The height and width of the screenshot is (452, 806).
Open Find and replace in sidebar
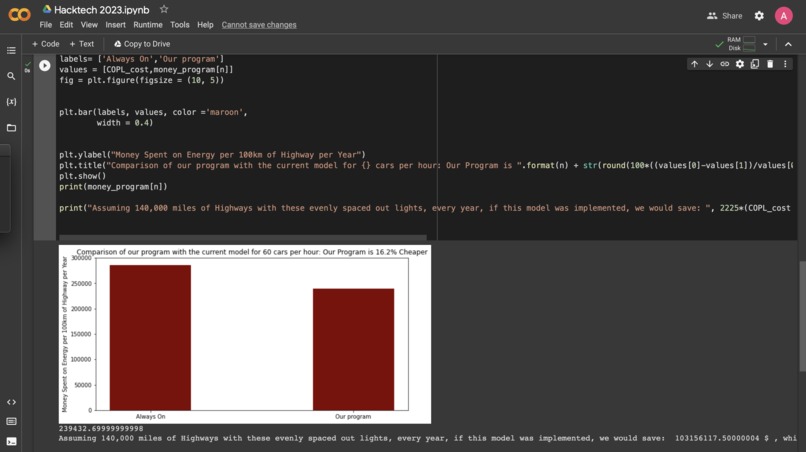11,76
